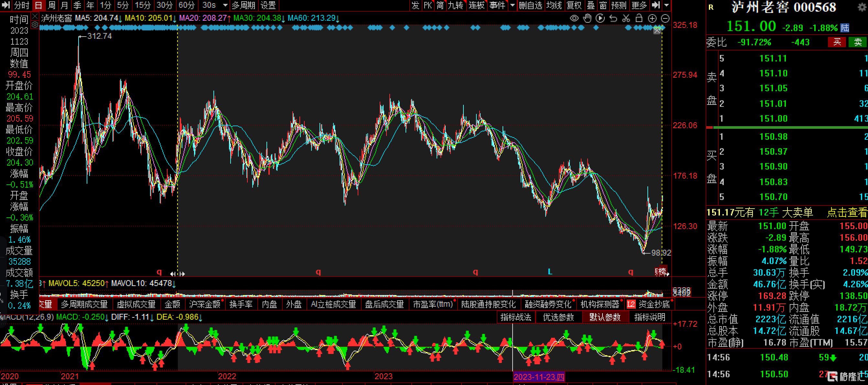Image resolution: width=868 pixels, height=385 pixels.
Task: Switch chart to 月 monthly period
Action: point(64,5)
